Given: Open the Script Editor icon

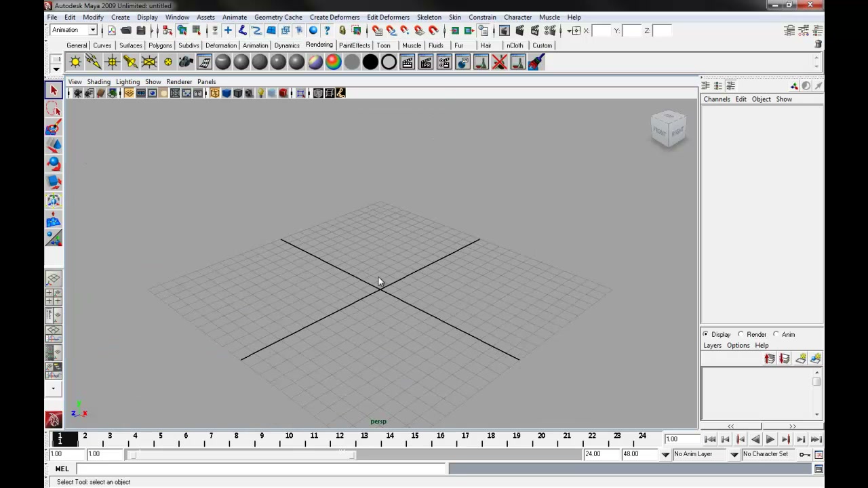Looking at the screenshot, I should point(818,469).
